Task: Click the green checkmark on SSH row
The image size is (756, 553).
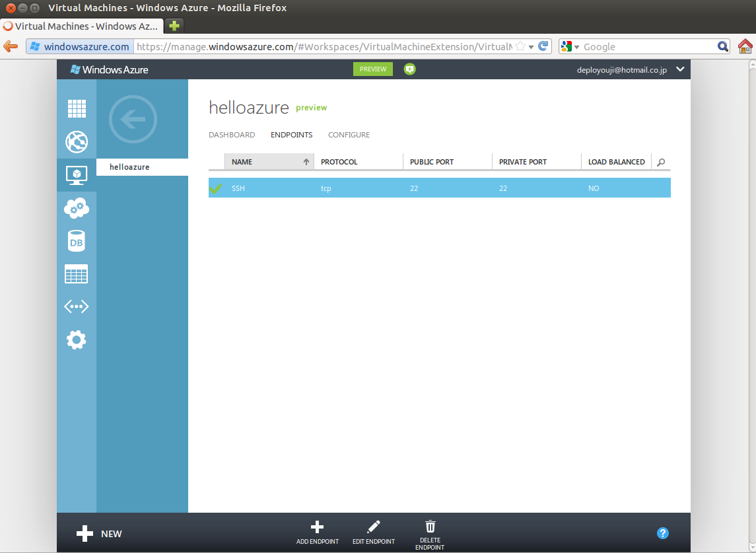Action: click(215, 188)
